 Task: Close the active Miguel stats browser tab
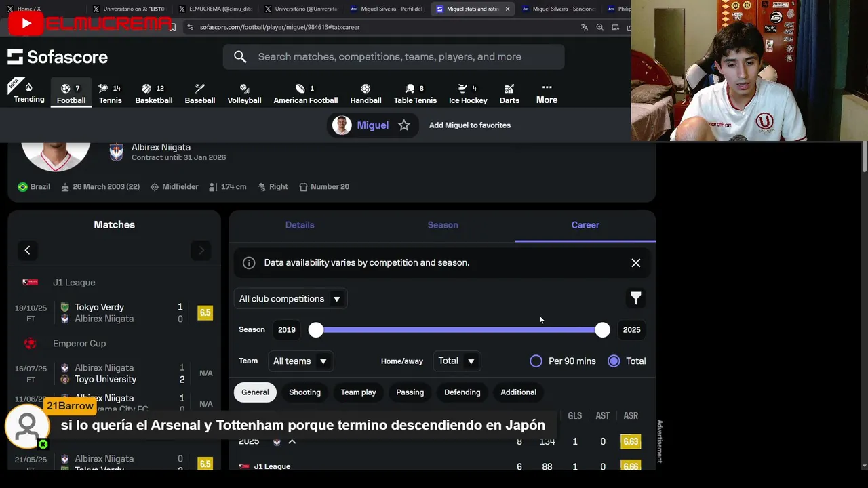point(507,9)
